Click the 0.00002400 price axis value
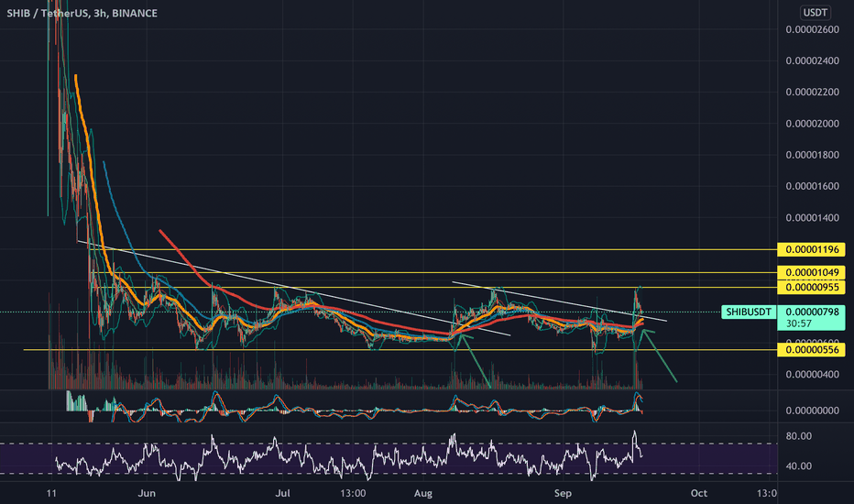This screenshot has height=504, width=854. [x=812, y=60]
